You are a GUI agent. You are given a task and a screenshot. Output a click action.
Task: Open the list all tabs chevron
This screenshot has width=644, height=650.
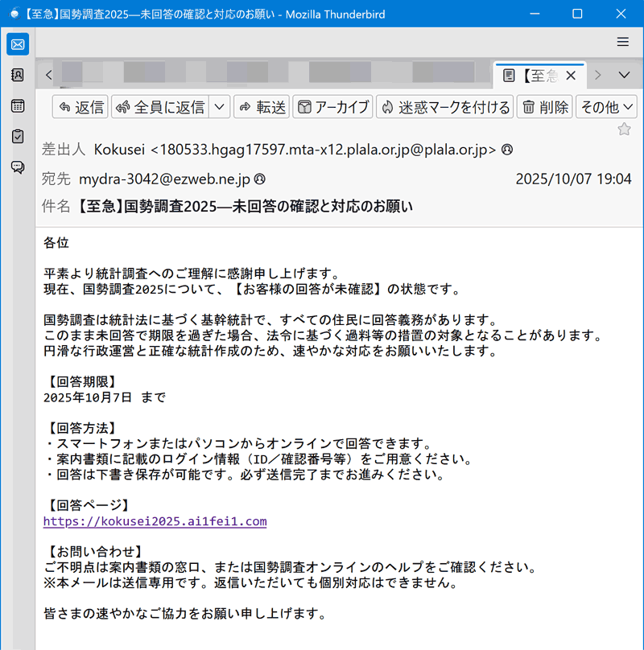click(624, 76)
